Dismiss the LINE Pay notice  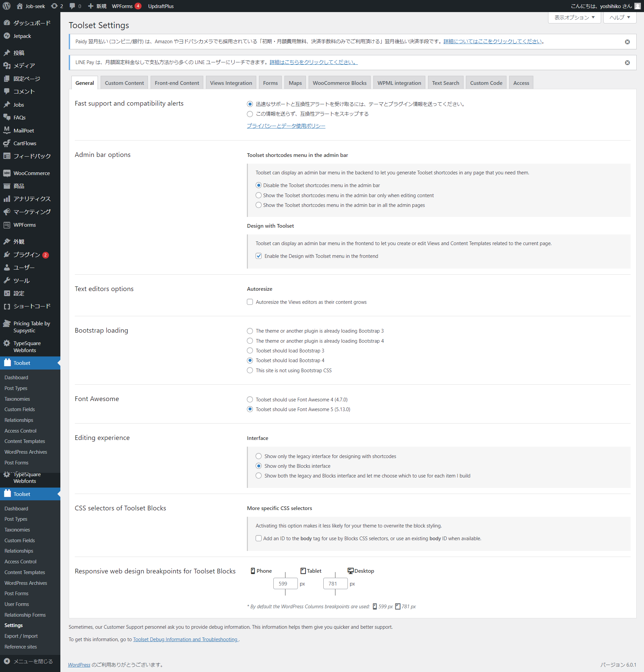click(x=627, y=63)
